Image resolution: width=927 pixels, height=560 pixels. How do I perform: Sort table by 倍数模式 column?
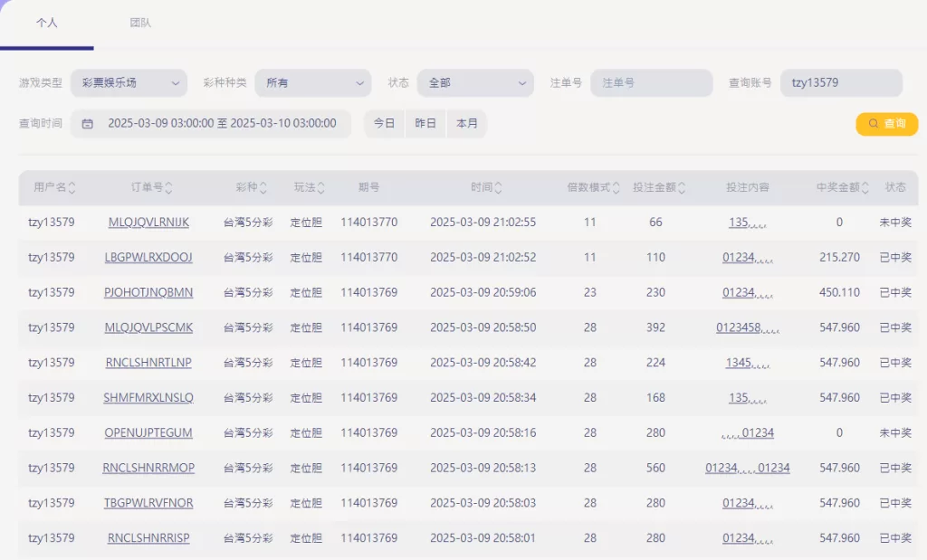click(593, 187)
